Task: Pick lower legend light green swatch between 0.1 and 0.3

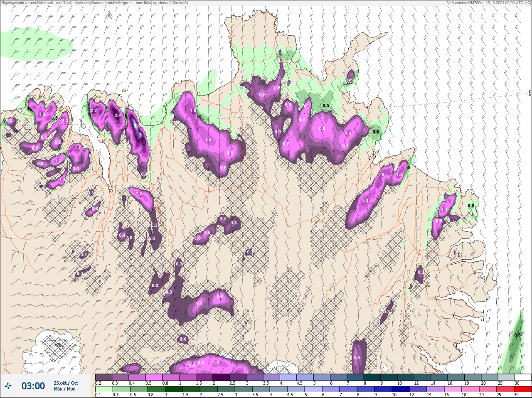Action: coord(103,389)
